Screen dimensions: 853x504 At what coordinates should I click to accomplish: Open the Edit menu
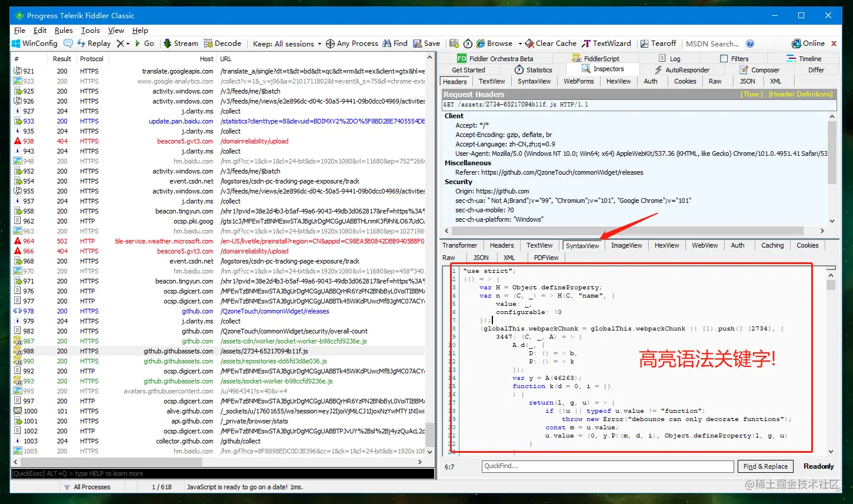coord(40,31)
